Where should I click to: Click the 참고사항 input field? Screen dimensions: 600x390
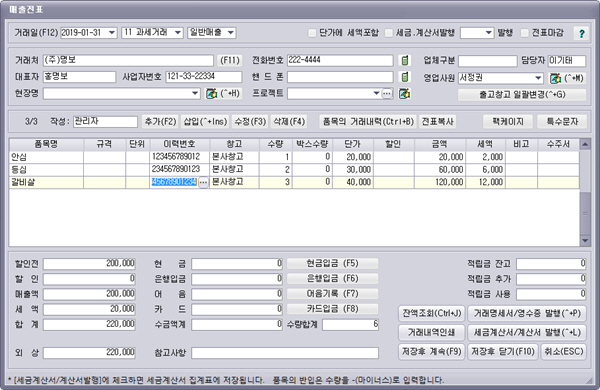pos(285,353)
